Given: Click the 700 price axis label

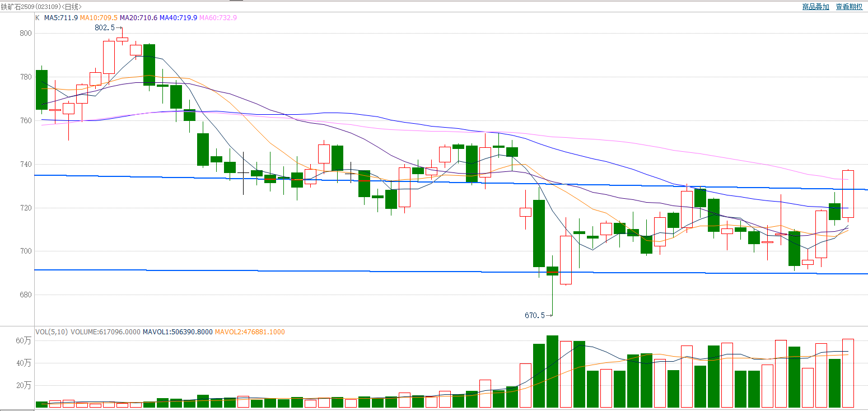Looking at the screenshot, I should [26, 251].
